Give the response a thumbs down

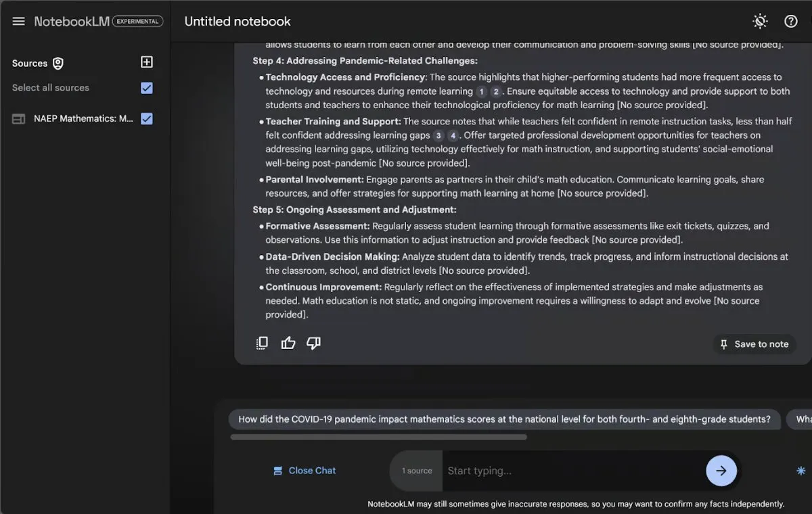coord(313,343)
